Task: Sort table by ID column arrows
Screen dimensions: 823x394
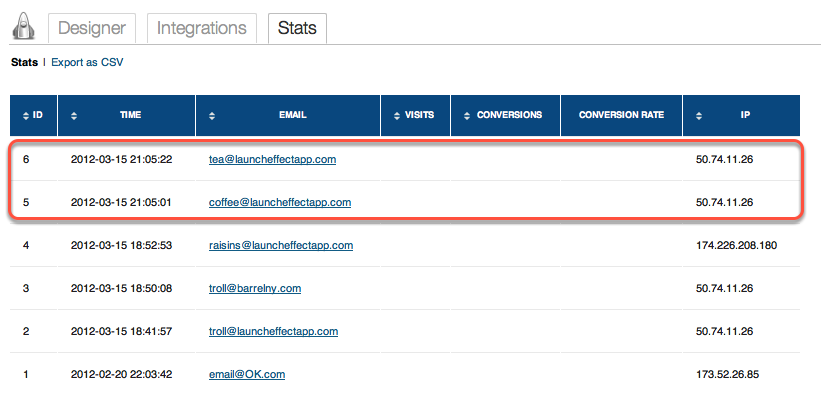Action: [x=26, y=116]
